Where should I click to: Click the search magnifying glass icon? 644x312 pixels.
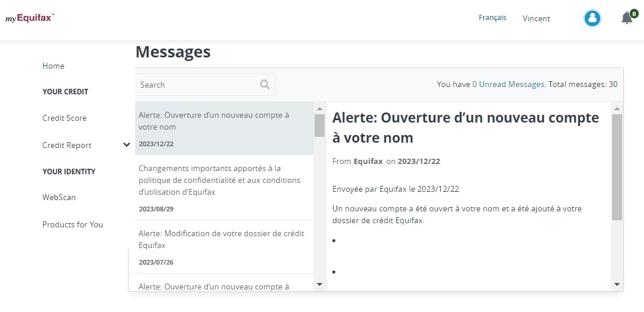coord(265,85)
